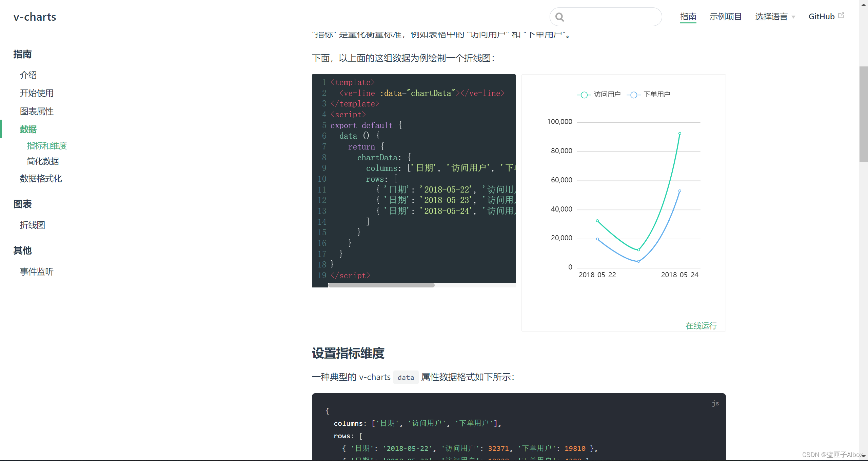Image resolution: width=868 pixels, height=461 pixels.
Task: Open the 事件监听 page
Action: pos(36,271)
